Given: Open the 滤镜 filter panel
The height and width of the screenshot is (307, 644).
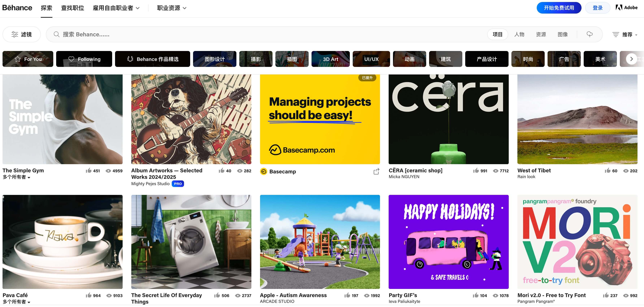Looking at the screenshot, I should 21,34.
